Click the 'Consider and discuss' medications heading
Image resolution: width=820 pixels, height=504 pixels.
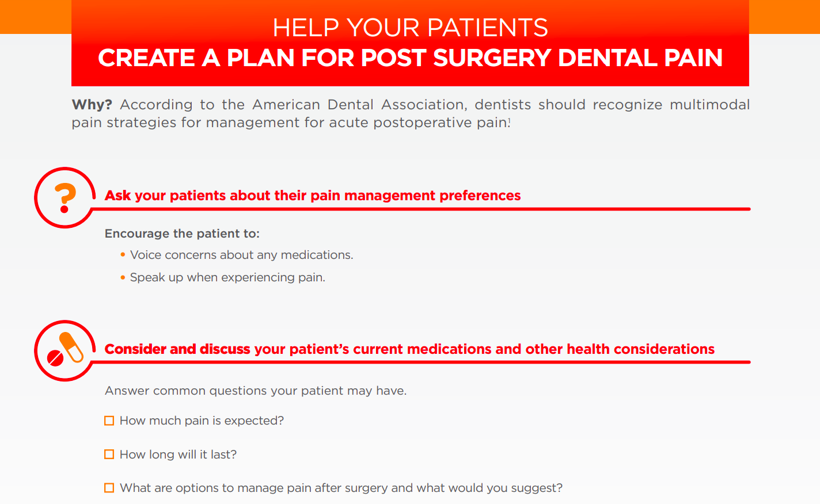409,349
